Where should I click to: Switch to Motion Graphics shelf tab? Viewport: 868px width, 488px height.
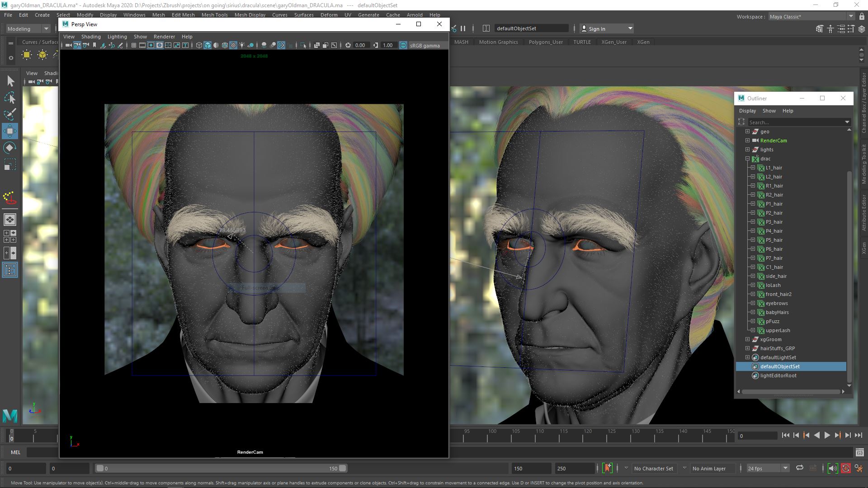pyautogui.click(x=498, y=42)
